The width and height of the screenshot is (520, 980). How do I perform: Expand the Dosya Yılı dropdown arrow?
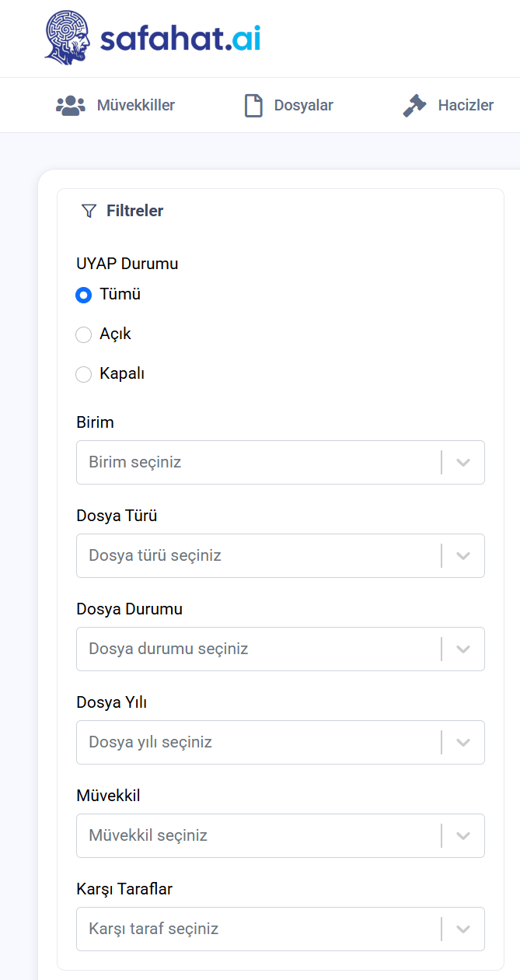tap(463, 742)
